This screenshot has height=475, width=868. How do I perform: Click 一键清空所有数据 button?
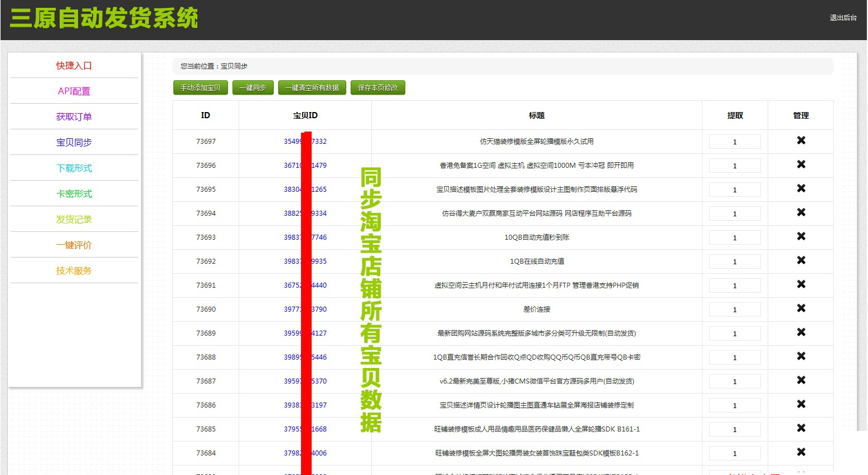pyautogui.click(x=312, y=88)
